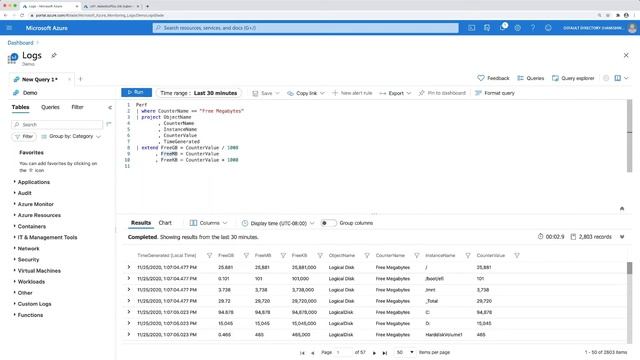Click Pin to dashboard
Viewport: 640px width, 360px height.
(442, 93)
